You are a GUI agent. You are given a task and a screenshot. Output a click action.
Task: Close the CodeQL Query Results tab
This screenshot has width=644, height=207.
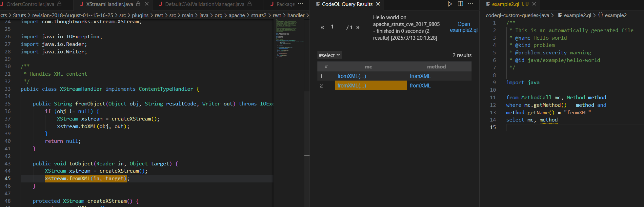(378, 4)
